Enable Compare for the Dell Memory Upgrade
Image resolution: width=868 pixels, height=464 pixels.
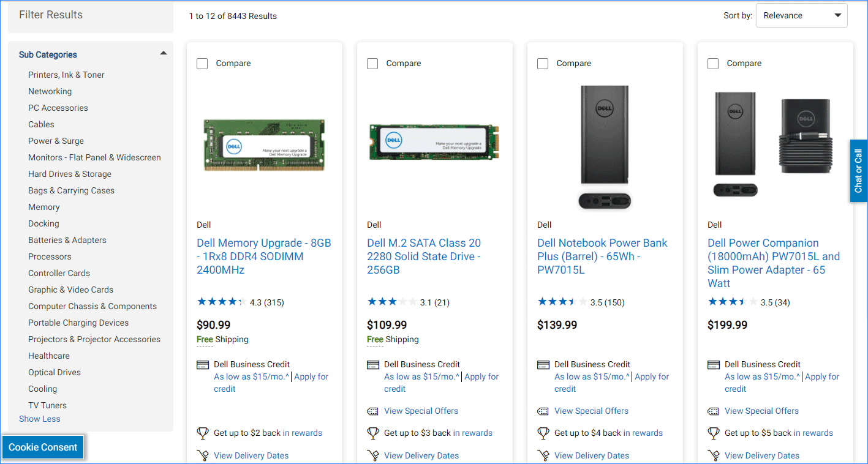click(202, 63)
